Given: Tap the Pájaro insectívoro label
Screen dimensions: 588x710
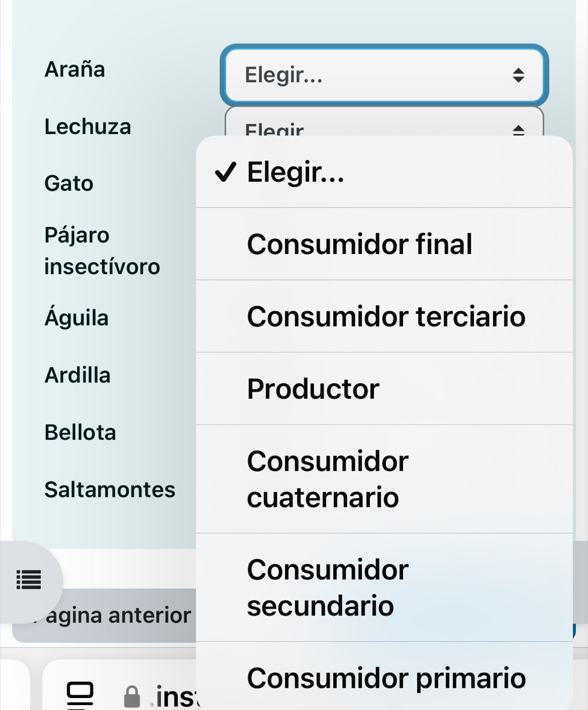Looking at the screenshot, I should click(x=102, y=251).
